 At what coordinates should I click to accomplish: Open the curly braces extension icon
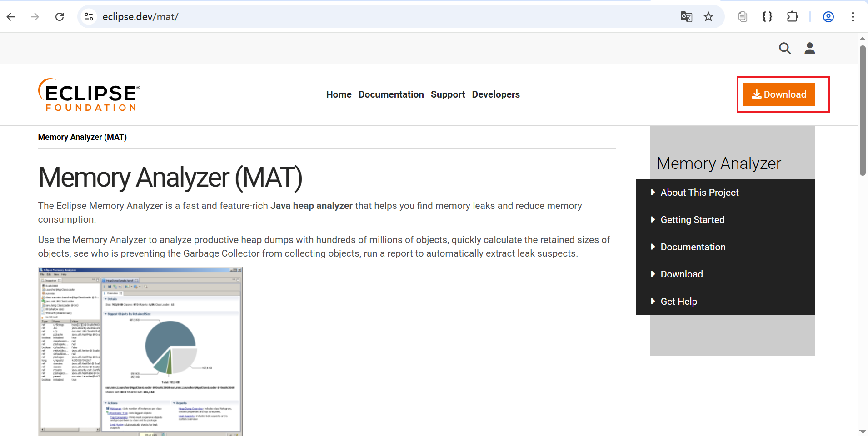click(x=767, y=17)
